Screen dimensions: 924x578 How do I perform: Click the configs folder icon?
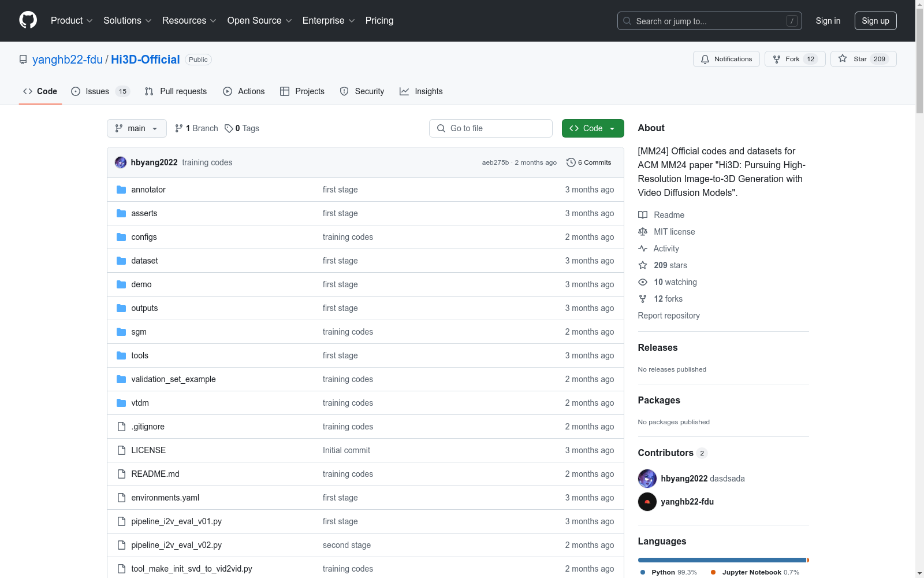click(x=121, y=237)
